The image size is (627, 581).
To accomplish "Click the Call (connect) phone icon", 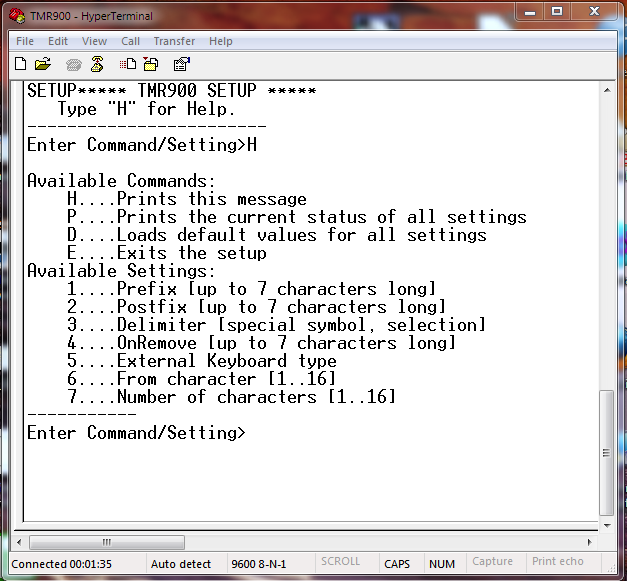I will [x=73, y=64].
